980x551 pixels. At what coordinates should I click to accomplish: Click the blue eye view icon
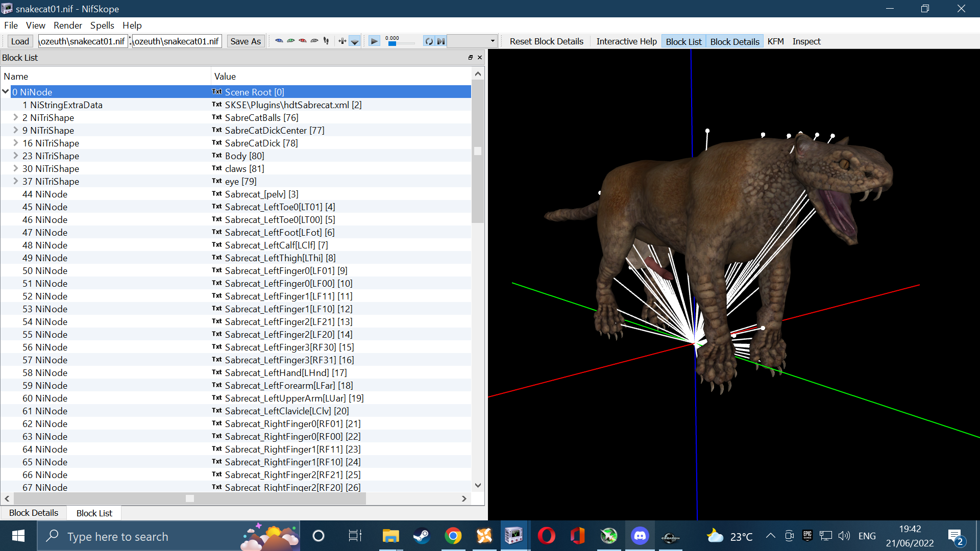[x=279, y=41]
